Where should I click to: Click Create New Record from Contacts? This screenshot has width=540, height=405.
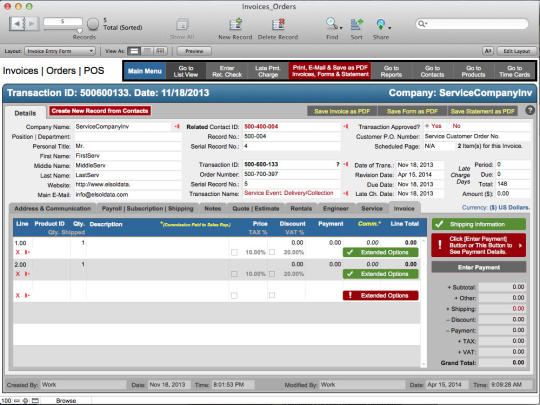[x=100, y=111]
